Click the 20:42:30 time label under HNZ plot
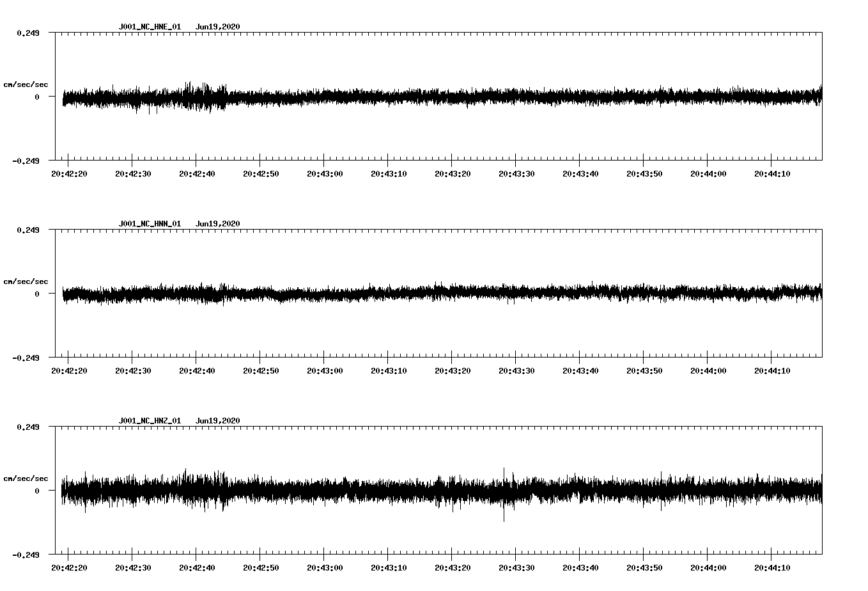868x591 pixels. click(x=133, y=568)
